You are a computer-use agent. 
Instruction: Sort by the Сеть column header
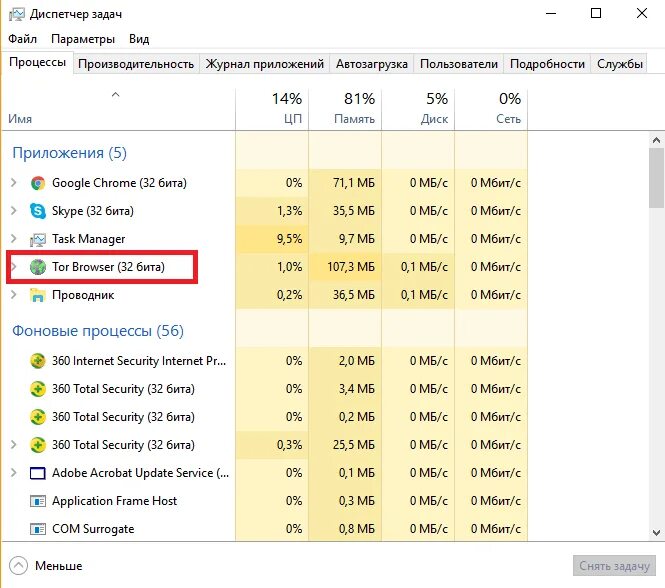point(491,109)
